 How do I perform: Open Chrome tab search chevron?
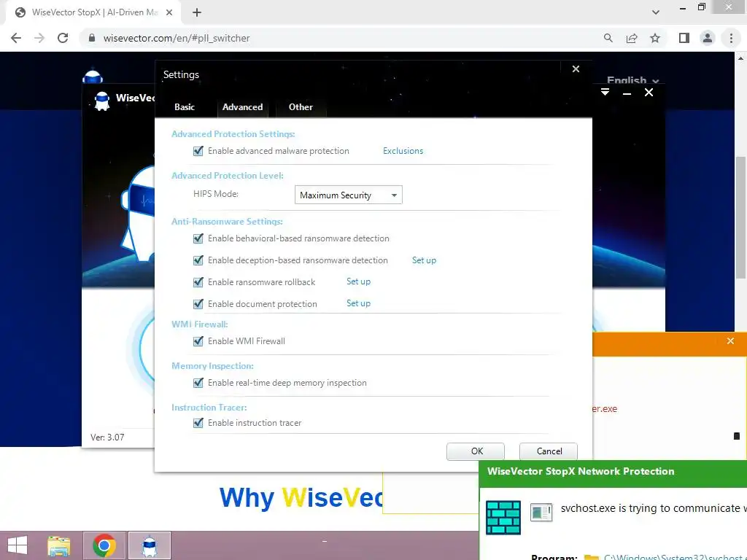[656, 12]
